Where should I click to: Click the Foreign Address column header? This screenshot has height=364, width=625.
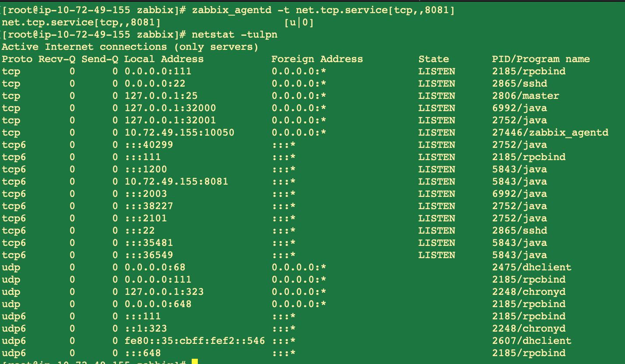(x=317, y=59)
